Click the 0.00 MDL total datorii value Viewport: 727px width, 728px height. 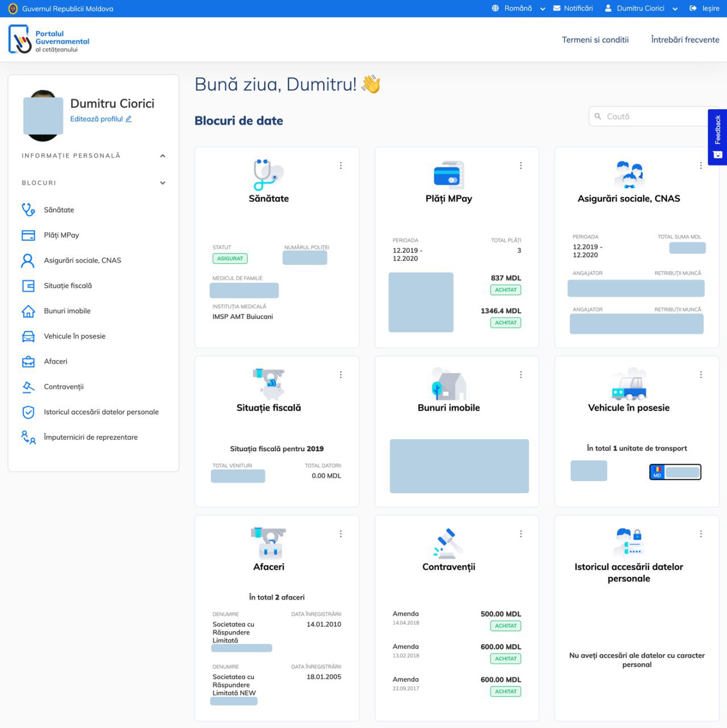(x=326, y=476)
